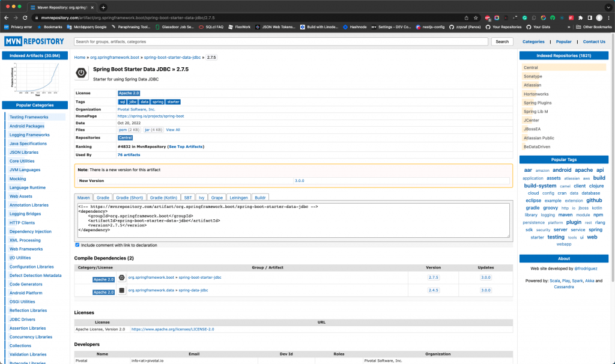Go back to the previous page
This screenshot has height=364, width=615.
6,17
